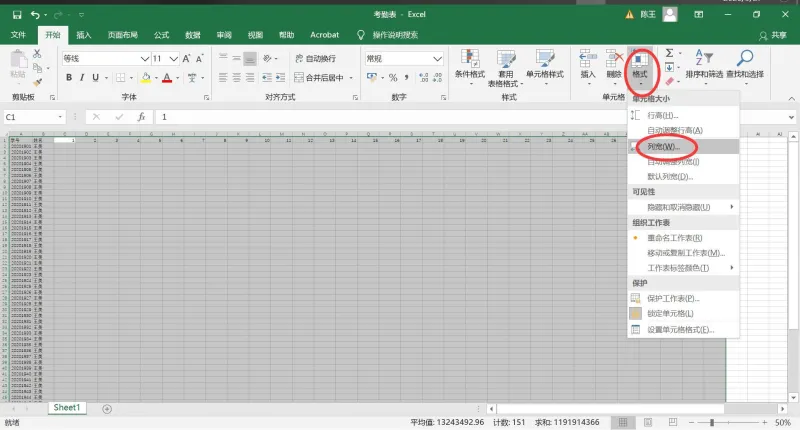Click the yellow fill color bucket swatch
This screenshot has height=430, width=800.
(x=146, y=78)
